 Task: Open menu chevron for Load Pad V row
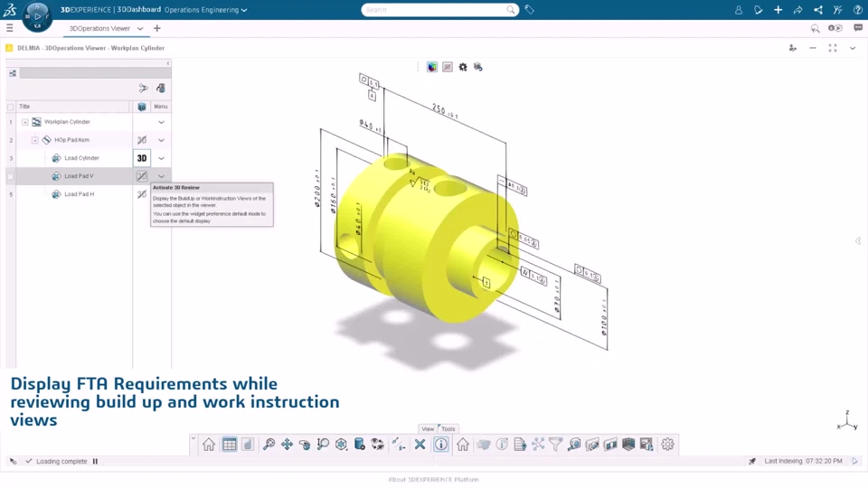point(161,176)
